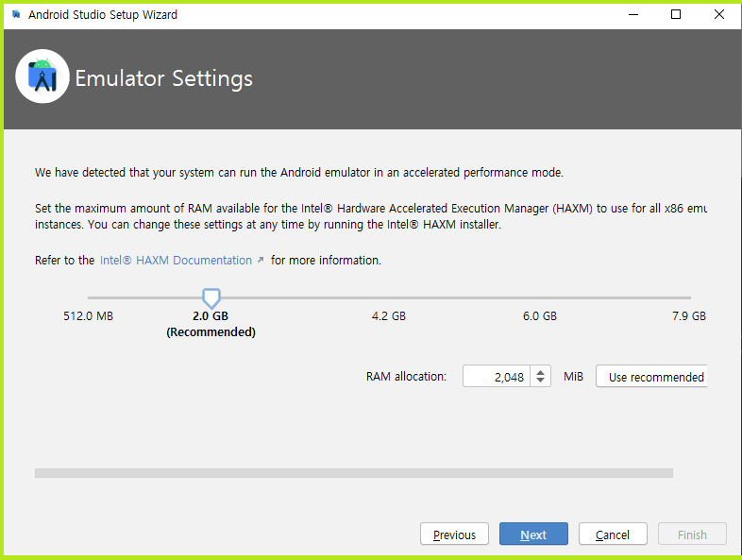Click the Use recommended button
The width and height of the screenshot is (742, 560).
651,377
